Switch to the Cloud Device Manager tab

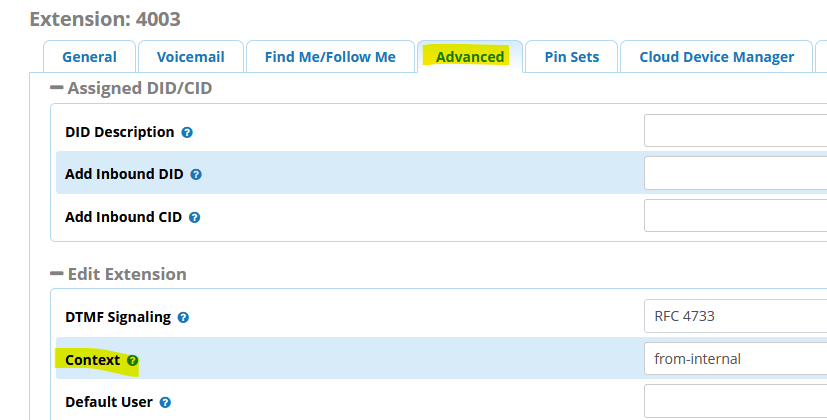click(x=716, y=57)
